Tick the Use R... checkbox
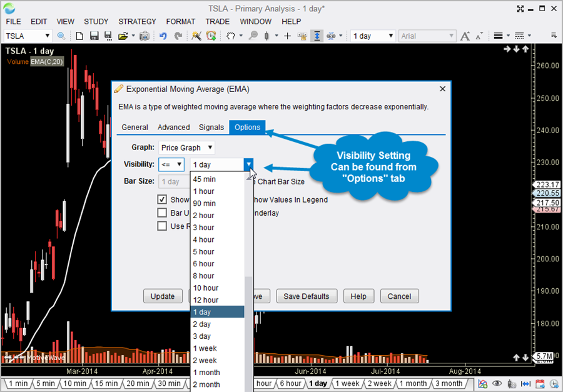563x392 pixels. [x=162, y=226]
